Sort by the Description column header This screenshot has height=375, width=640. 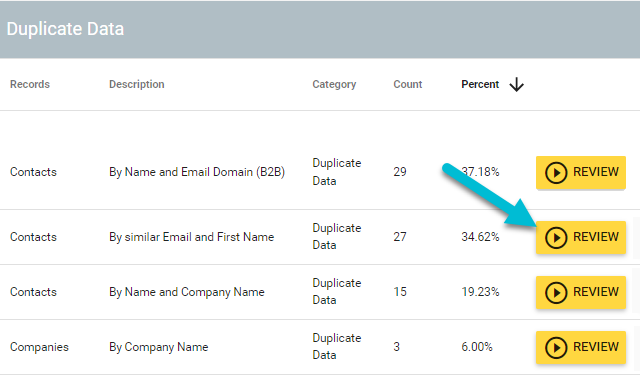(136, 84)
